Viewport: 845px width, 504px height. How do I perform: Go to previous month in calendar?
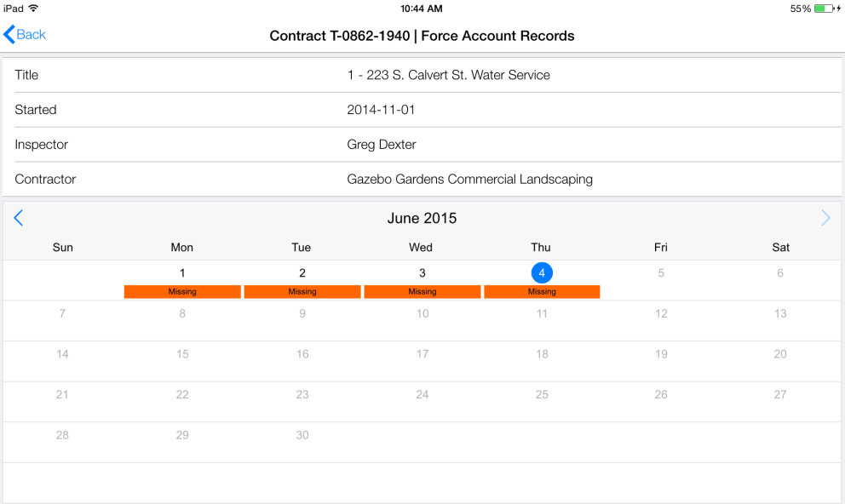coord(19,218)
